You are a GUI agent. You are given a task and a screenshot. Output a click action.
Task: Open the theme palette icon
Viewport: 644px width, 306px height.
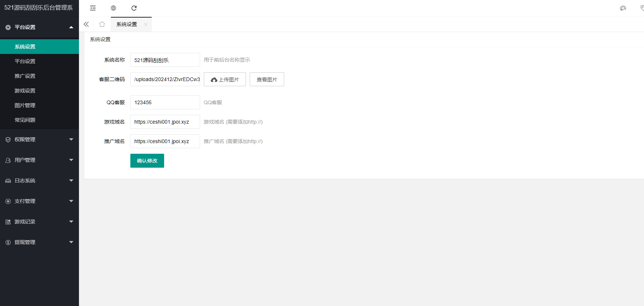pyautogui.click(x=623, y=8)
